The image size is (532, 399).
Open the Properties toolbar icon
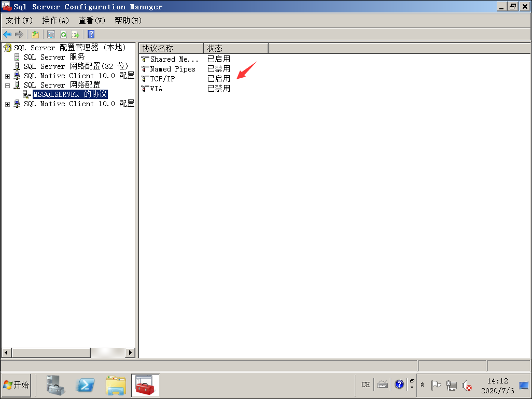[51, 34]
